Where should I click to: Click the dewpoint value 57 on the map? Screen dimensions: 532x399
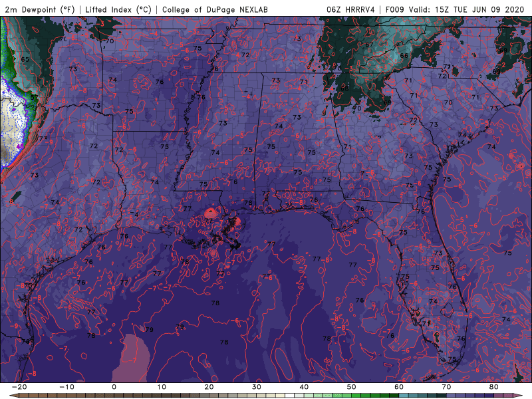point(35,97)
